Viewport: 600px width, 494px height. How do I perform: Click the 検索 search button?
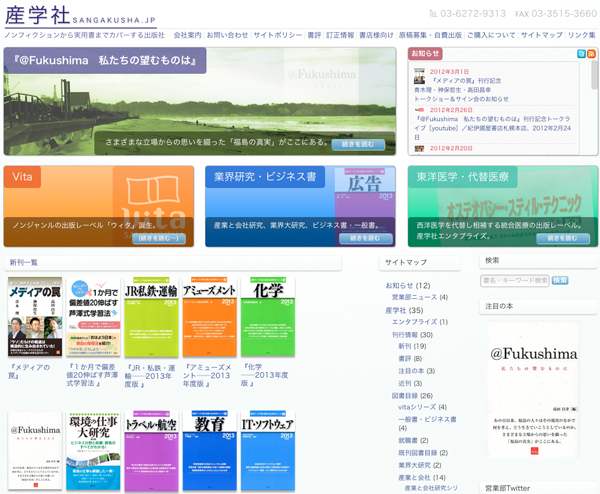point(560,280)
